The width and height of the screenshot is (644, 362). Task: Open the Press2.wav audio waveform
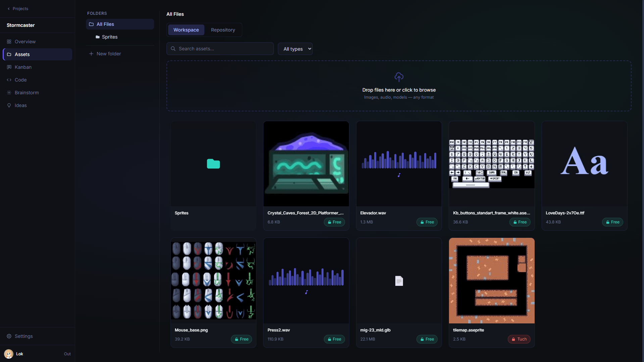point(306,277)
